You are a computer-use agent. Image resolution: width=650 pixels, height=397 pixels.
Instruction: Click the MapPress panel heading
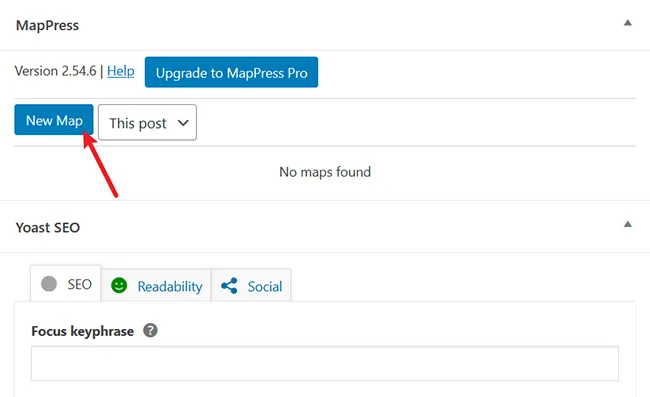pos(47,25)
